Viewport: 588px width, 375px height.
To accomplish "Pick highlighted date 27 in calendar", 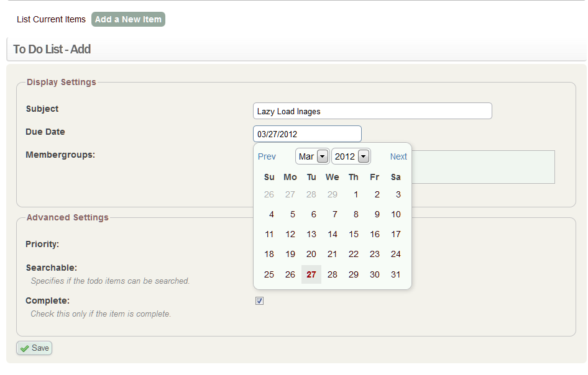I will 311,274.
